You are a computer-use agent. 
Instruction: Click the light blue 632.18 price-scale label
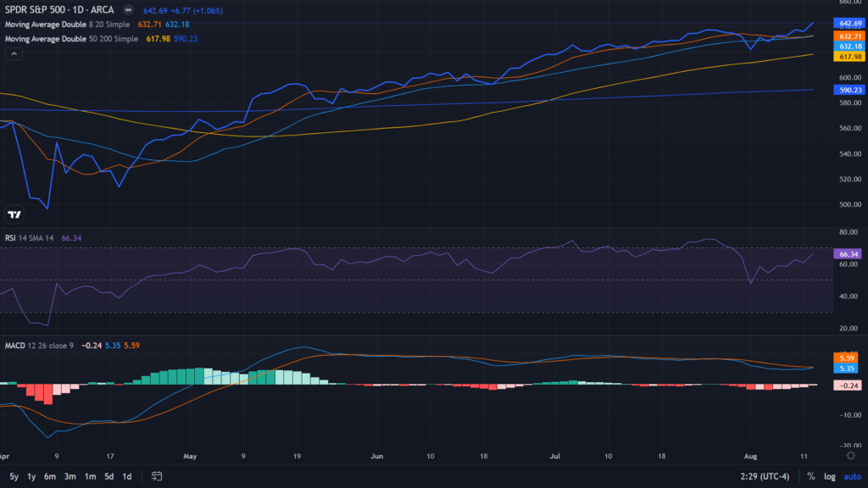[x=849, y=47]
